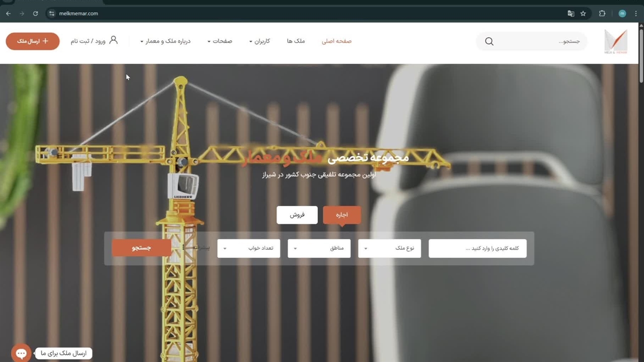Click the translate page icon
The image size is (644, 362).
point(571,14)
